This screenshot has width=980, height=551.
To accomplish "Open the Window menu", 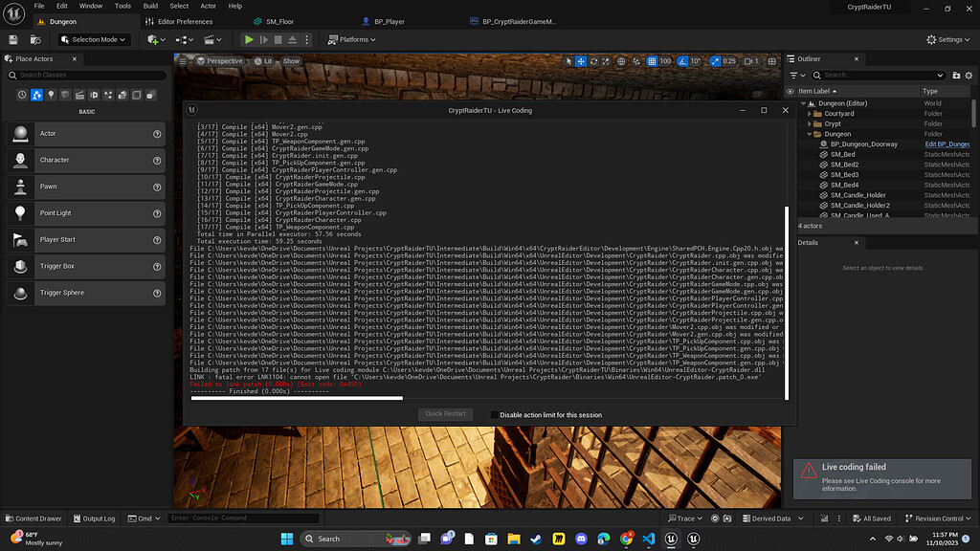I will click(x=90, y=6).
